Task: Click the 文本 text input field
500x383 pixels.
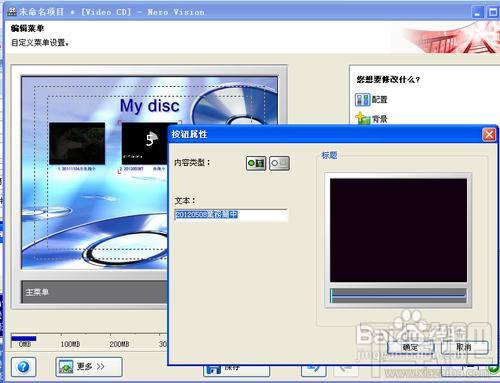Action: coord(231,215)
